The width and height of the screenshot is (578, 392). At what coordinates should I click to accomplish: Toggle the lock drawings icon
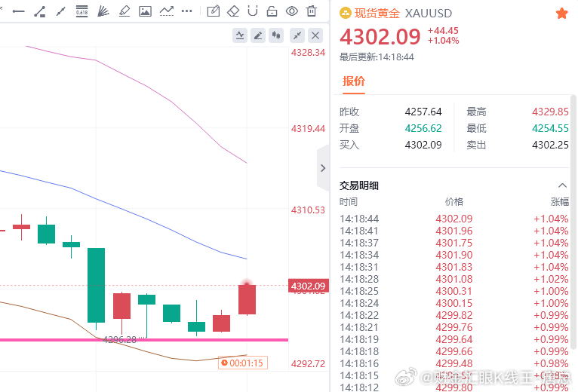pos(272,11)
